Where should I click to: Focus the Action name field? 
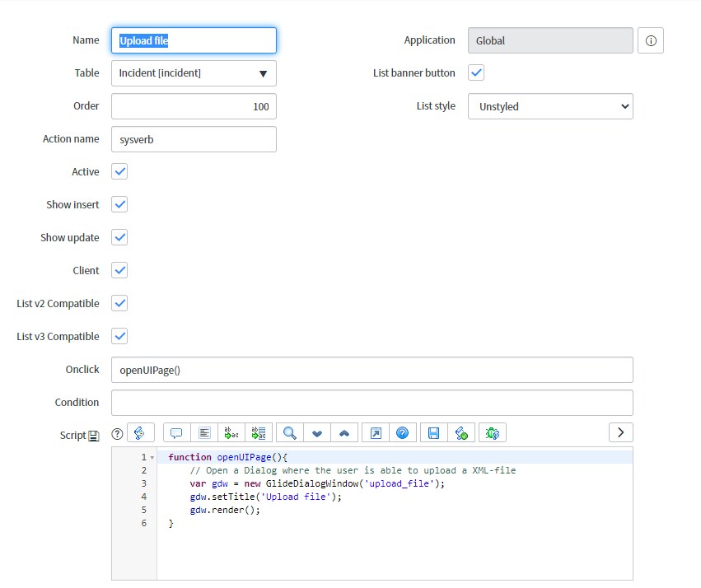(194, 139)
